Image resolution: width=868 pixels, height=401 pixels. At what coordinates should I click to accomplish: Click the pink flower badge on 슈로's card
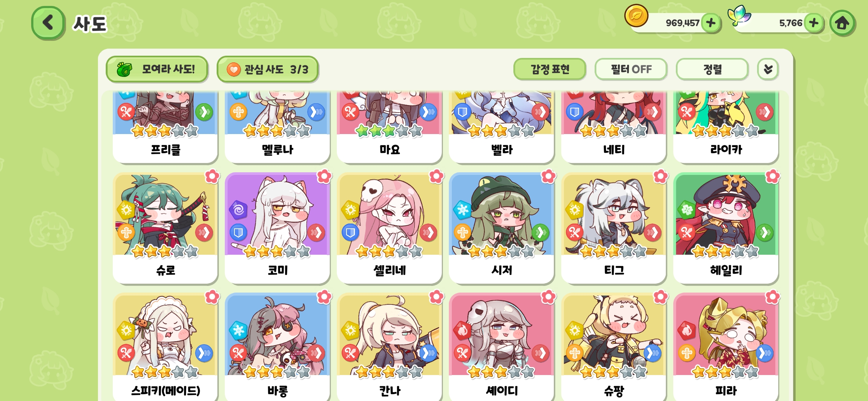(212, 176)
